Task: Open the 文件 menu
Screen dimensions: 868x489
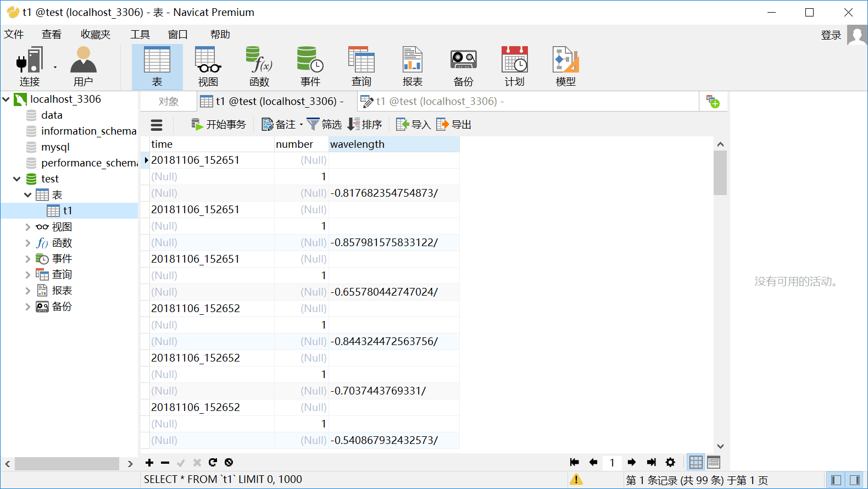Action: click(x=14, y=35)
